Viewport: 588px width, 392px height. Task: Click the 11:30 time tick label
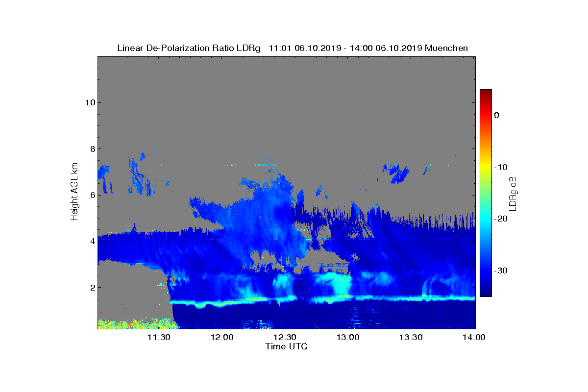click(x=159, y=337)
